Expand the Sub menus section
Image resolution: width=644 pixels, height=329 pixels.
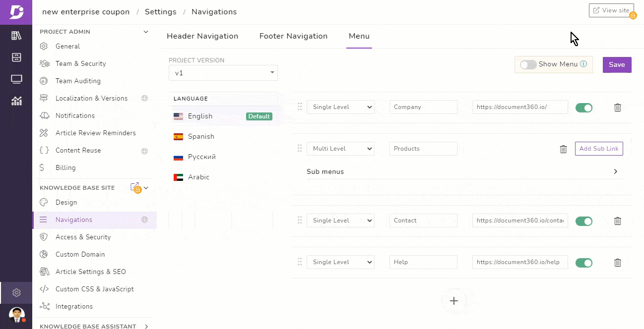pos(615,171)
